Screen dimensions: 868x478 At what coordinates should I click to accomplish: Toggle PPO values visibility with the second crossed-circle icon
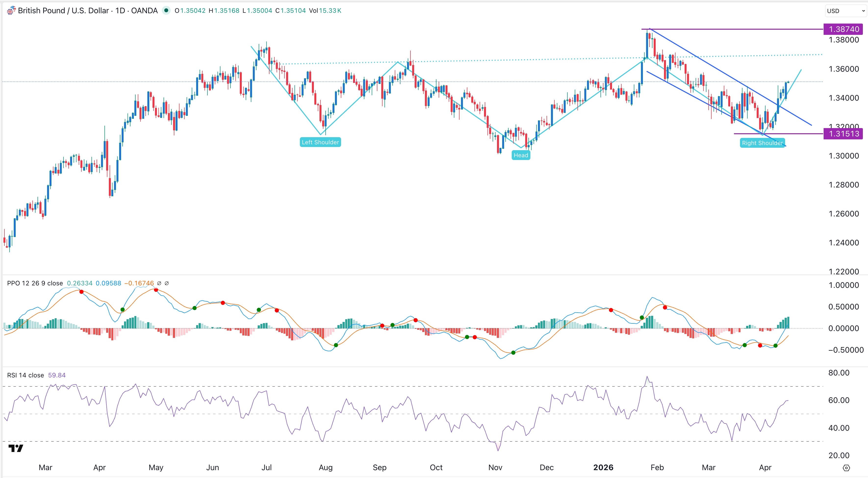pyautogui.click(x=167, y=283)
